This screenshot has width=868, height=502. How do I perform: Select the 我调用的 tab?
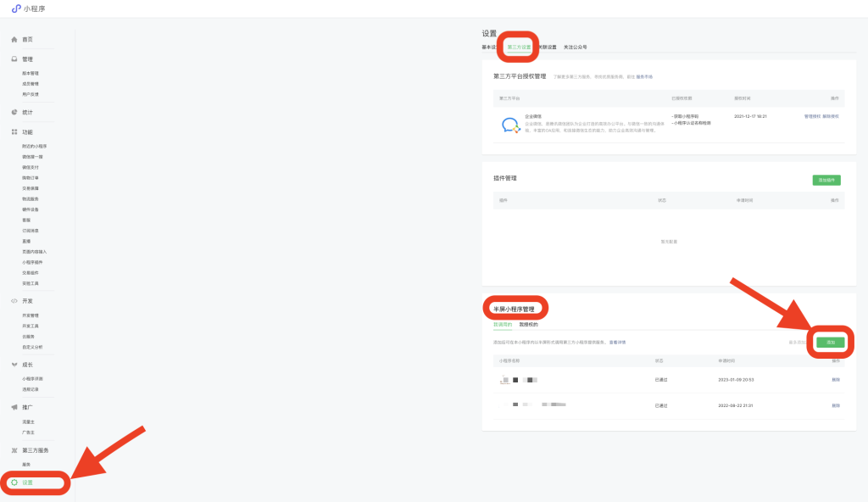pos(503,325)
